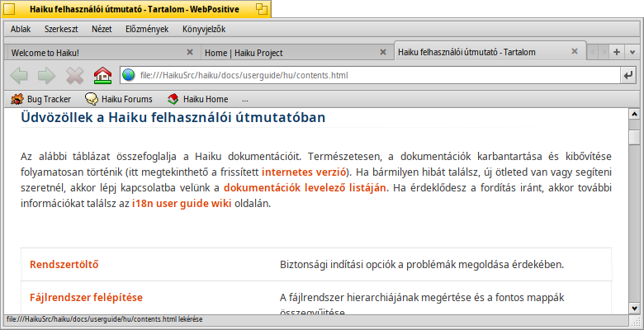
Task: Click the Bug Tracker bookmark leaf icon
Action: tap(17, 99)
